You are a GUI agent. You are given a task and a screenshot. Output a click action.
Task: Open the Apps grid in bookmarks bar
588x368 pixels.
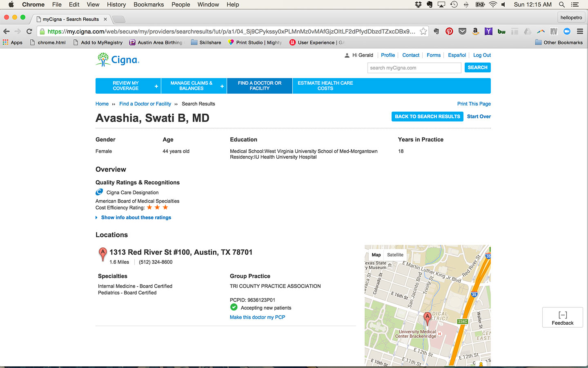tap(13, 43)
